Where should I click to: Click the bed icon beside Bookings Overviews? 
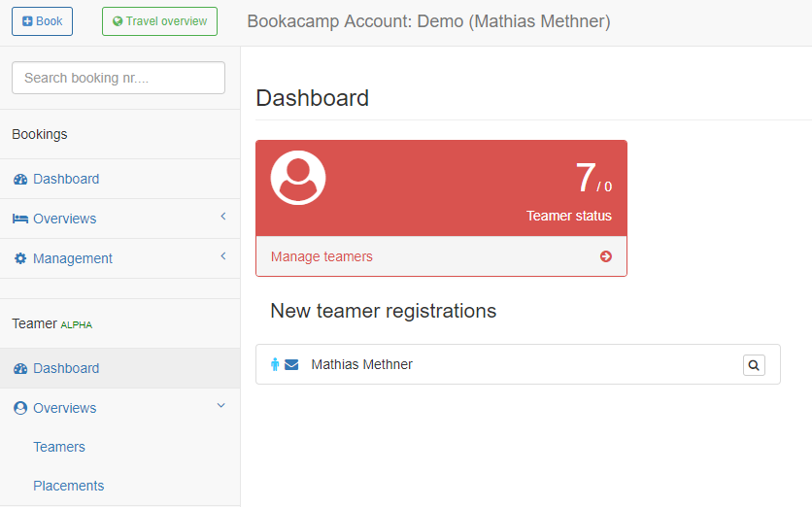(20, 219)
